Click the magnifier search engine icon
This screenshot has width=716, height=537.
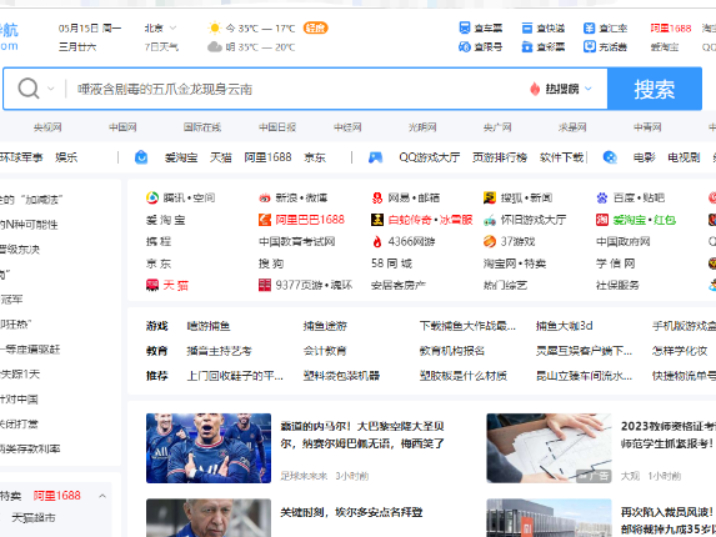[x=28, y=88]
